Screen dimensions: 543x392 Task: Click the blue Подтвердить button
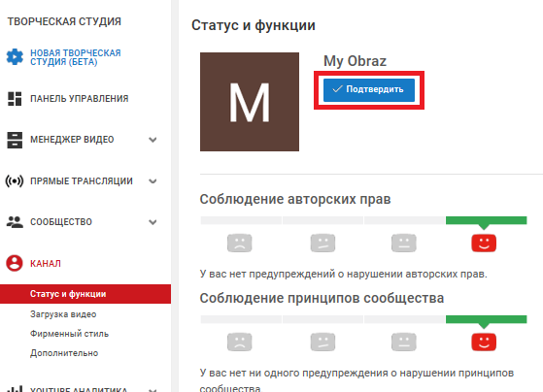(369, 90)
